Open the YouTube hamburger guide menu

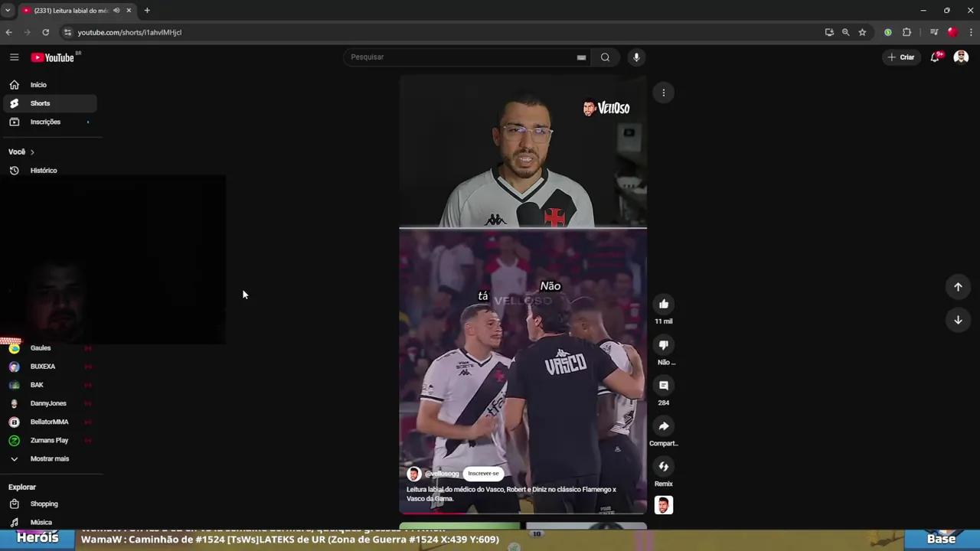tap(14, 57)
